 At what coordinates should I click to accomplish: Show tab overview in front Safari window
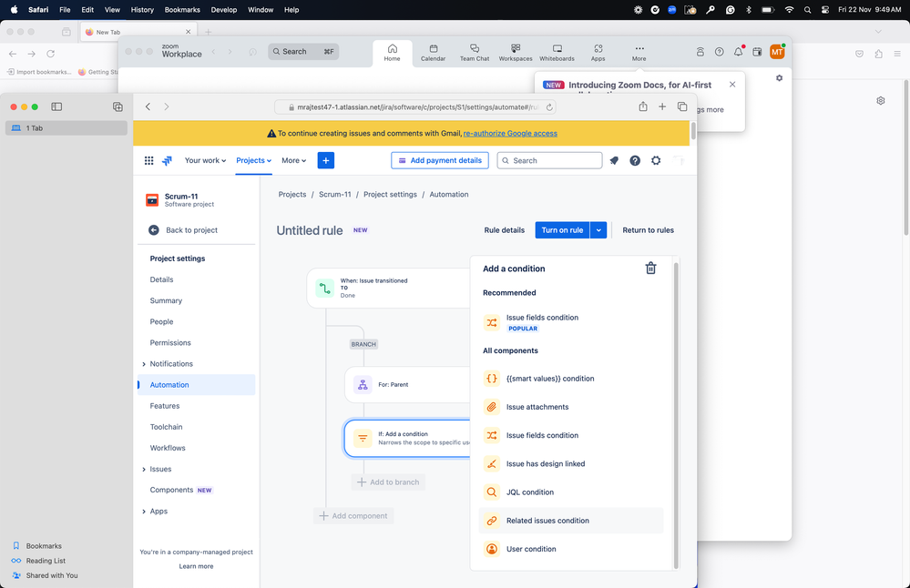682,106
